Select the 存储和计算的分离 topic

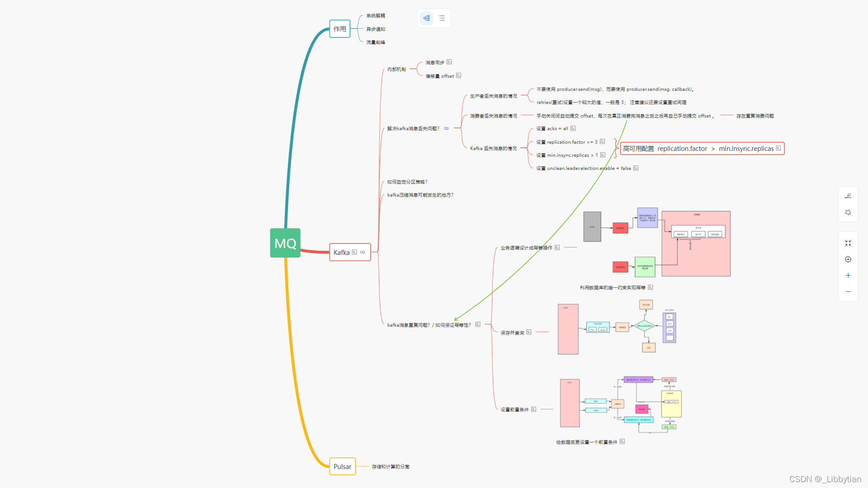coord(391,466)
